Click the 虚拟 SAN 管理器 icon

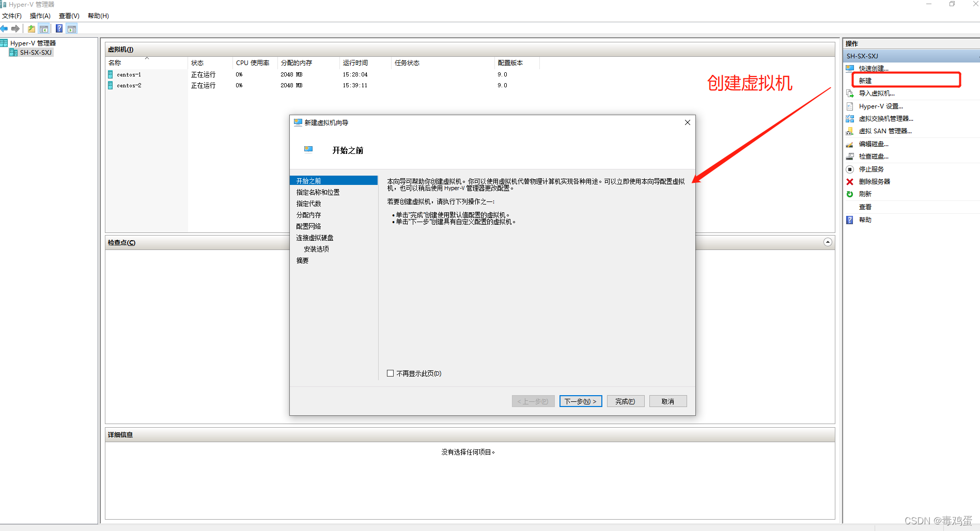[850, 131]
